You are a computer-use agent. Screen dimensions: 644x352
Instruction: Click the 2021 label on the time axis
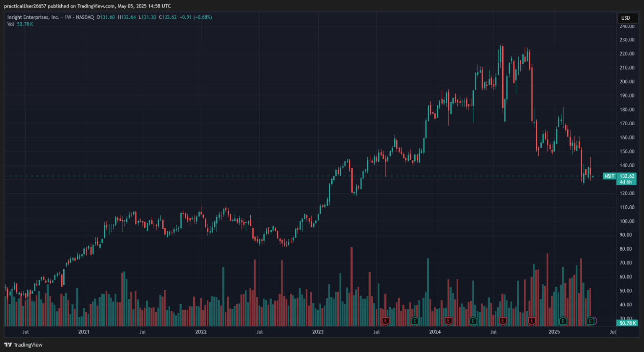pyautogui.click(x=84, y=332)
